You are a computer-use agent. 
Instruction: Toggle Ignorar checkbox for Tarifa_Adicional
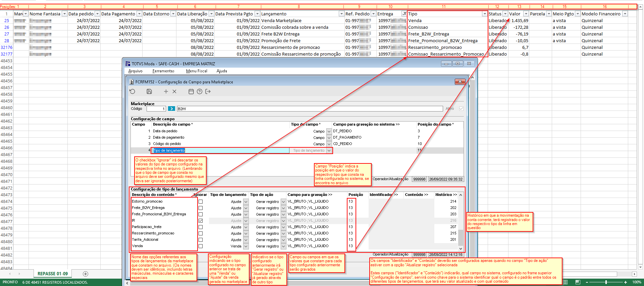coord(201,240)
